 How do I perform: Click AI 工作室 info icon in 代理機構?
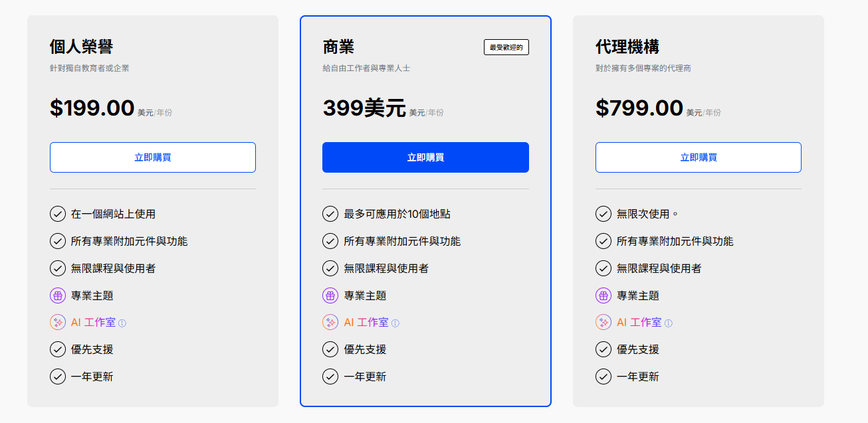pyautogui.click(x=669, y=323)
